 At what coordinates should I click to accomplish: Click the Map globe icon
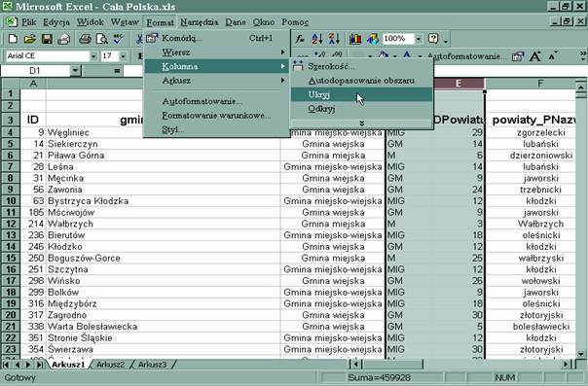click(x=373, y=39)
